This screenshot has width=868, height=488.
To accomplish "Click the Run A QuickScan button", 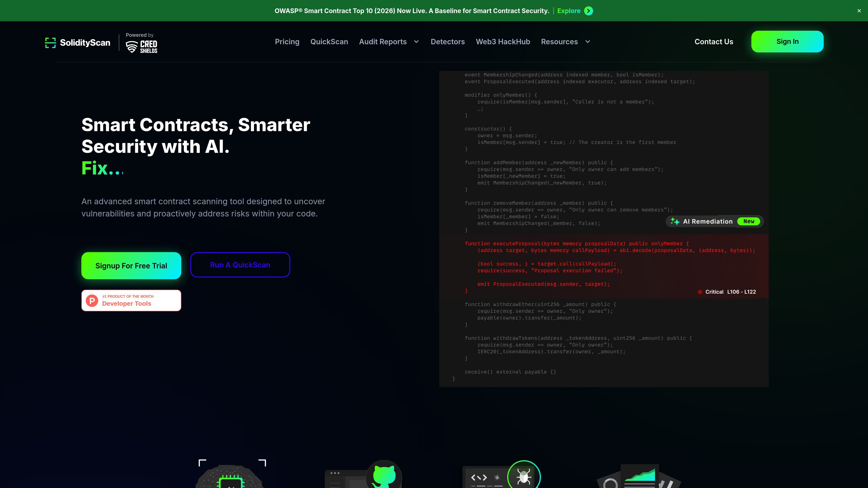I will coord(240,265).
